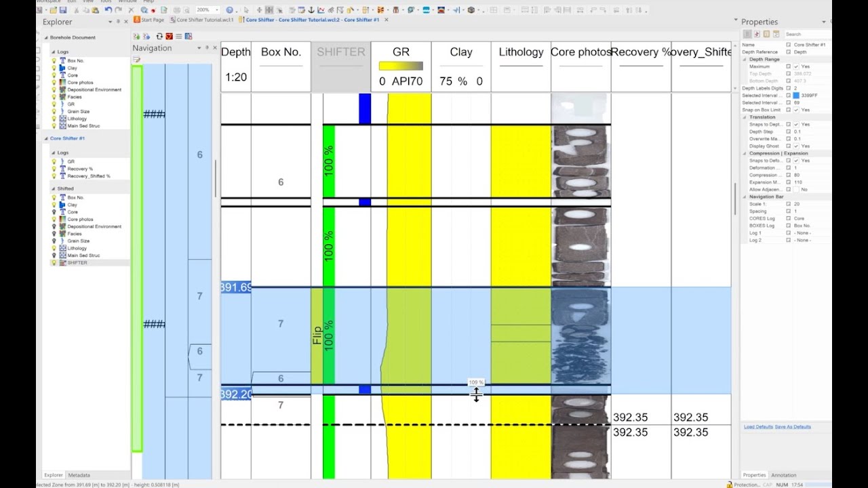Click the GR column header
868x488 pixels.
(x=401, y=67)
